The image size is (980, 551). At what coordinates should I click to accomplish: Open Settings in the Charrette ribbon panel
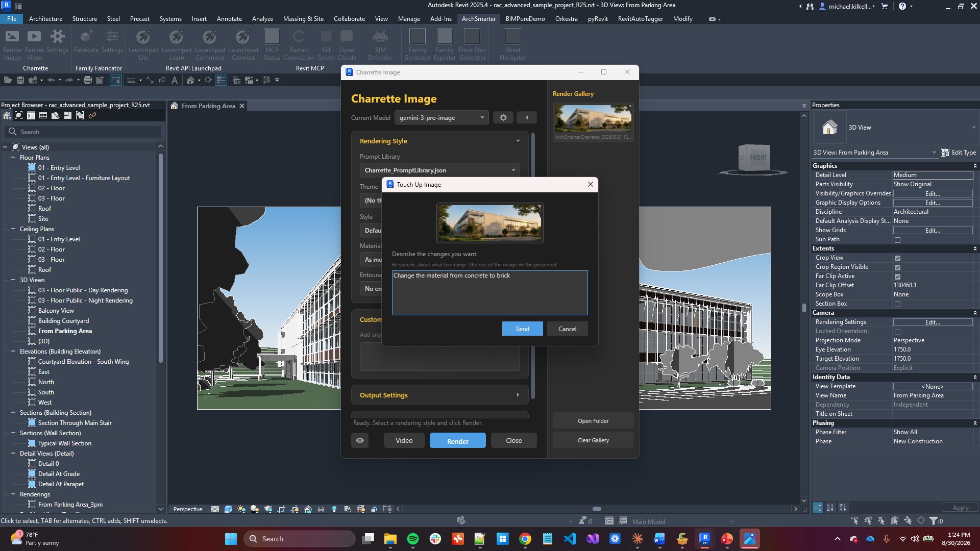tap(57, 41)
